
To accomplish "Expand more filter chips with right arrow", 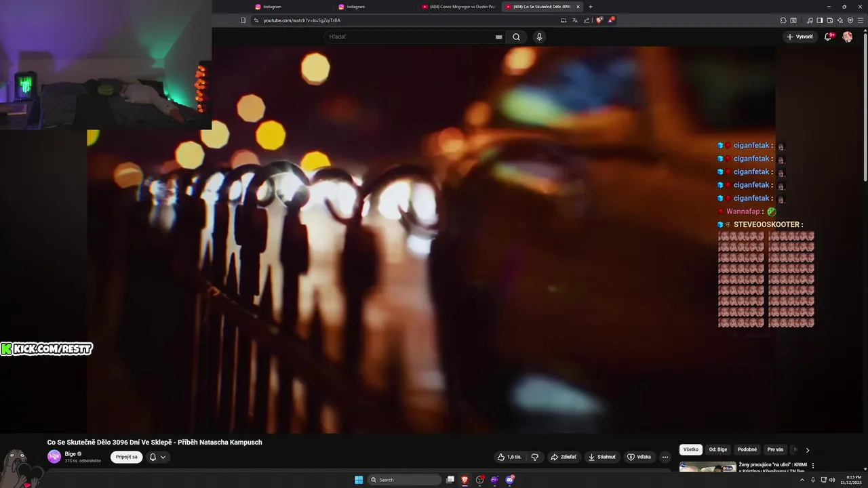I will point(807,449).
